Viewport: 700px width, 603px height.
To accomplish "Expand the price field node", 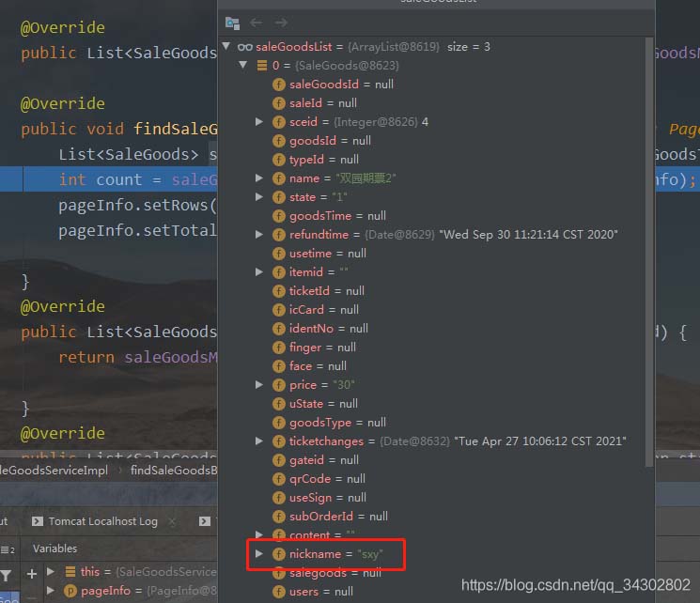I will click(x=259, y=385).
